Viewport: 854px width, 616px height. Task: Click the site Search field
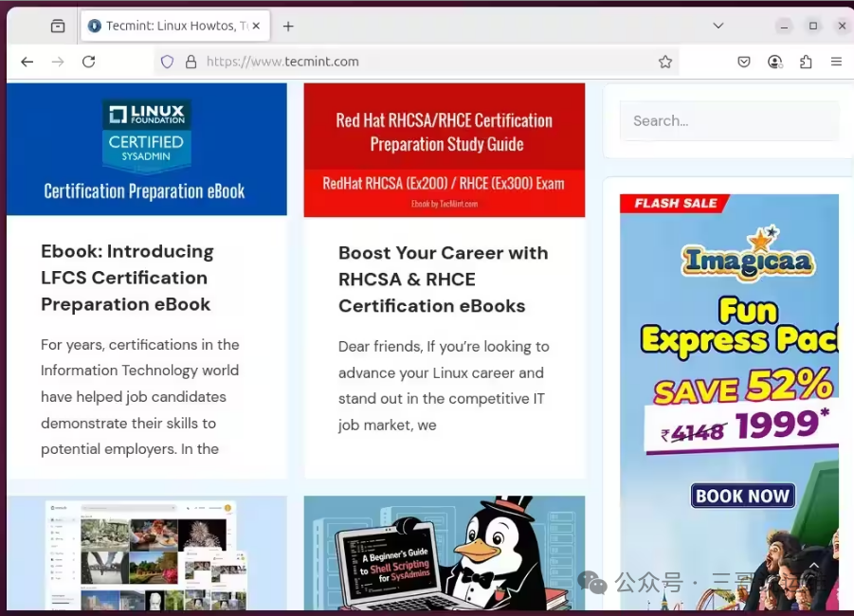(728, 121)
